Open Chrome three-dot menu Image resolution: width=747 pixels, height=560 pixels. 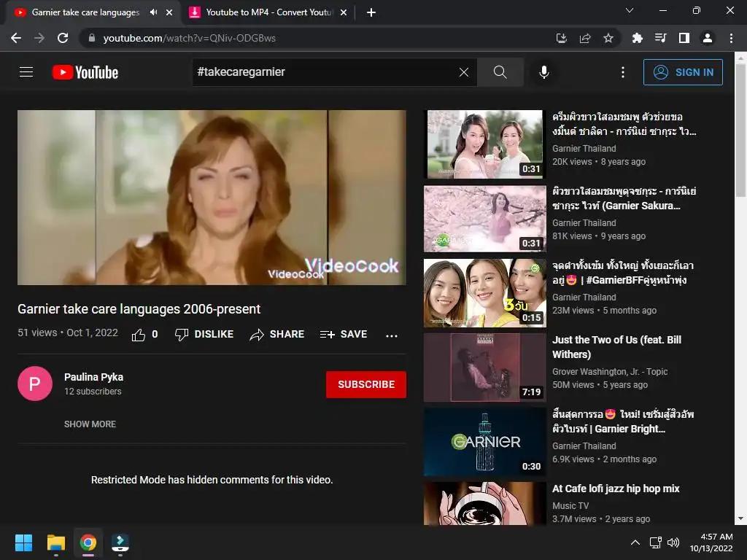coord(731,38)
